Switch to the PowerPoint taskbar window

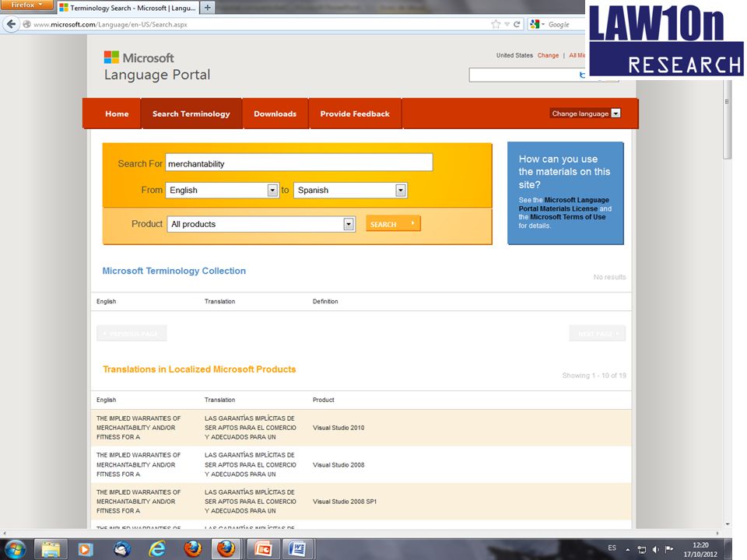263,549
